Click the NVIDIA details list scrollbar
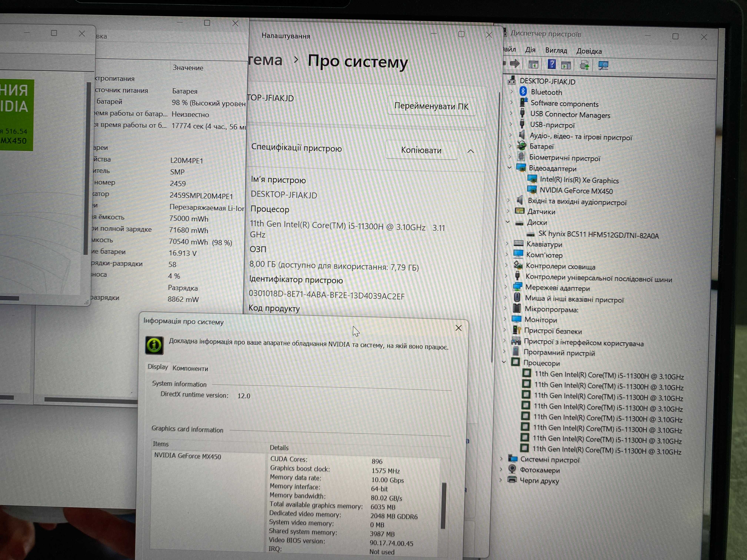The width and height of the screenshot is (747, 560). point(443,505)
